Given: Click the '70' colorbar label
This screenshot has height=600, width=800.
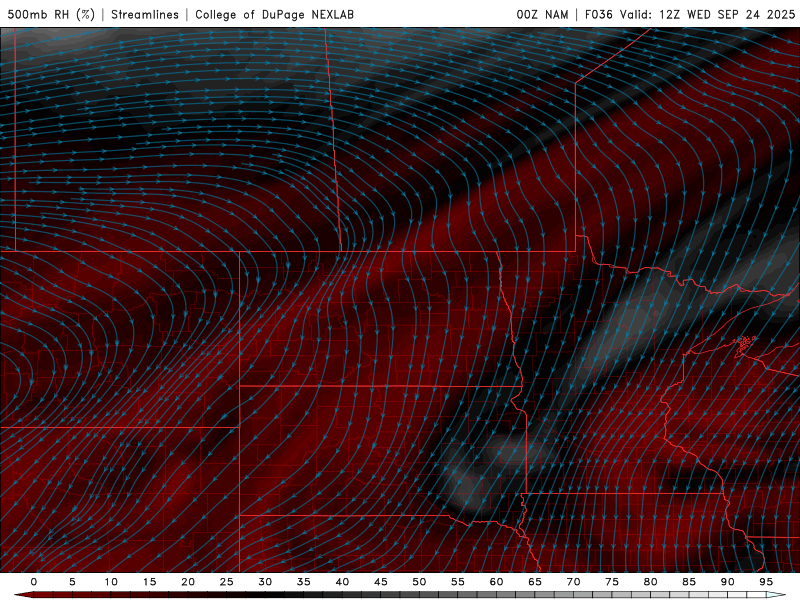Looking at the screenshot, I should [573, 582].
